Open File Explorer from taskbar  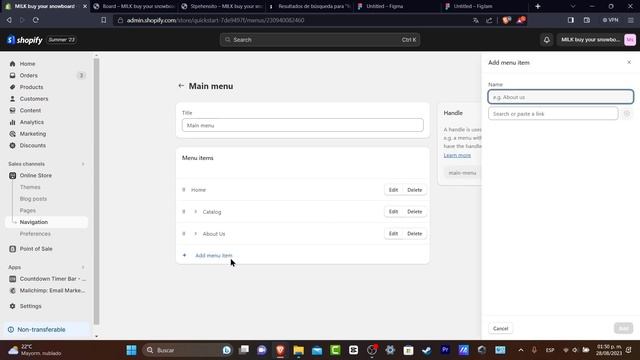[299, 350]
